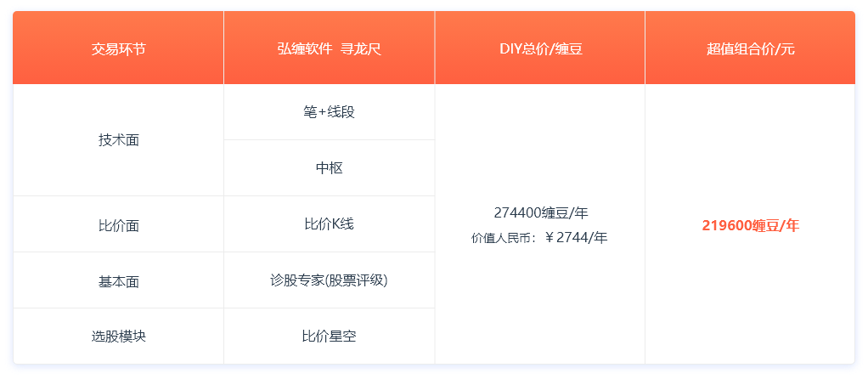This screenshot has width=868, height=379.
Task: Select the 基本面 cell
Action: point(118,280)
